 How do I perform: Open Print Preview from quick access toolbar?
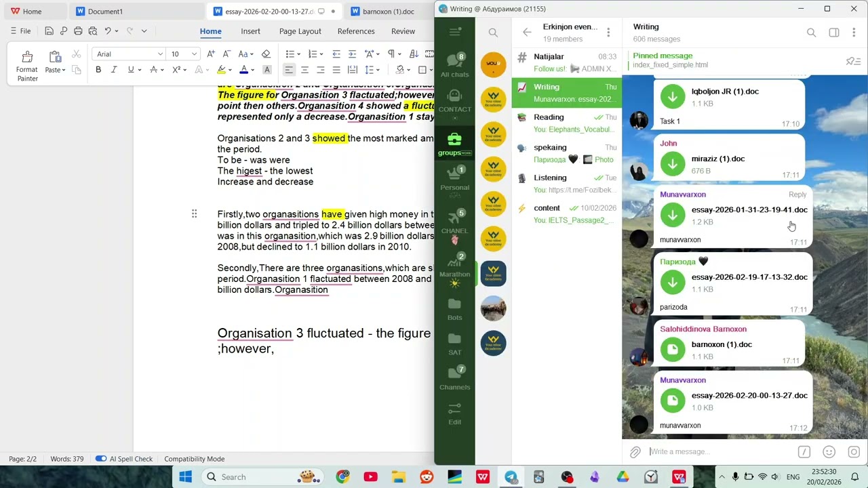coord(92,31)
